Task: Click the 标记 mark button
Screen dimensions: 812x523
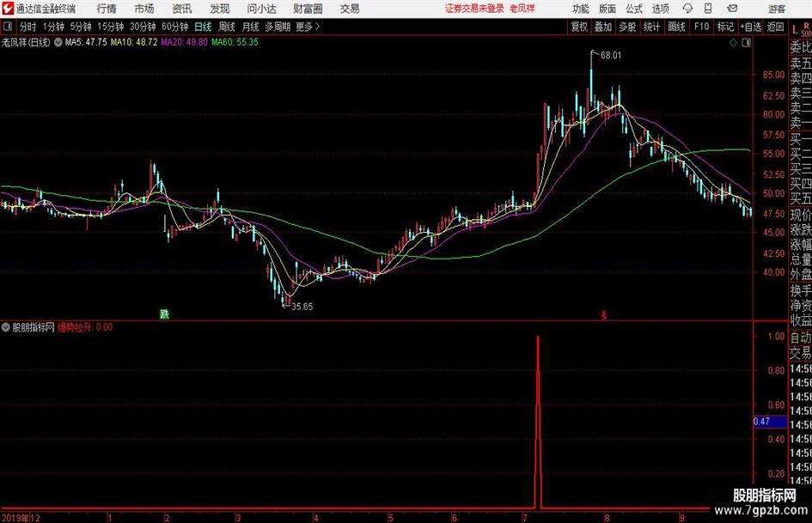Action: (x=725, y=27)
